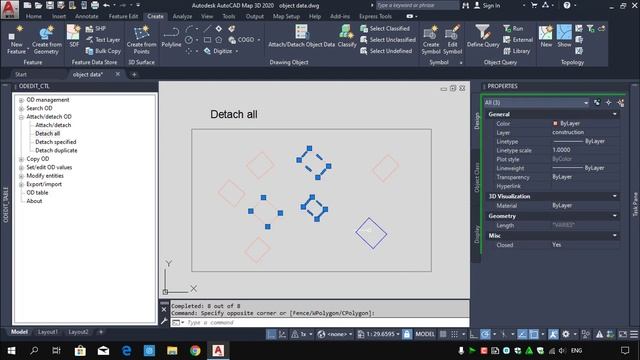Open the Map Setup tab
The image size is (640, 360).
click(286, 16)
